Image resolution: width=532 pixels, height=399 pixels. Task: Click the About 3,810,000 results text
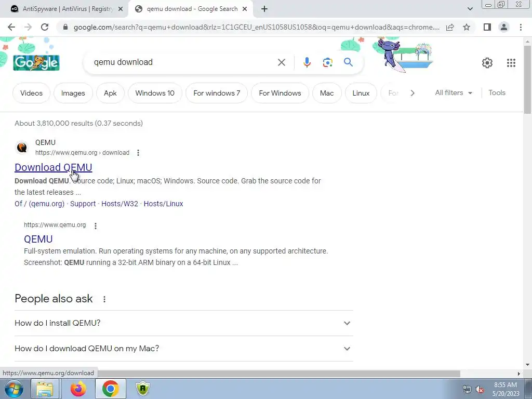pos(79,123)
